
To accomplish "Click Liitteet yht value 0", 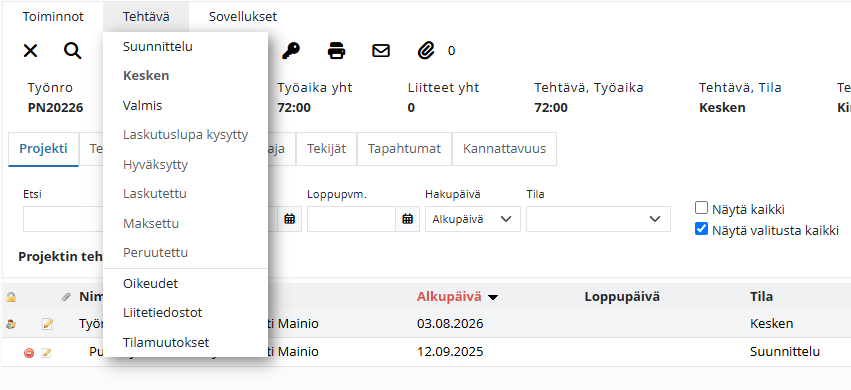I will point(411,108).
